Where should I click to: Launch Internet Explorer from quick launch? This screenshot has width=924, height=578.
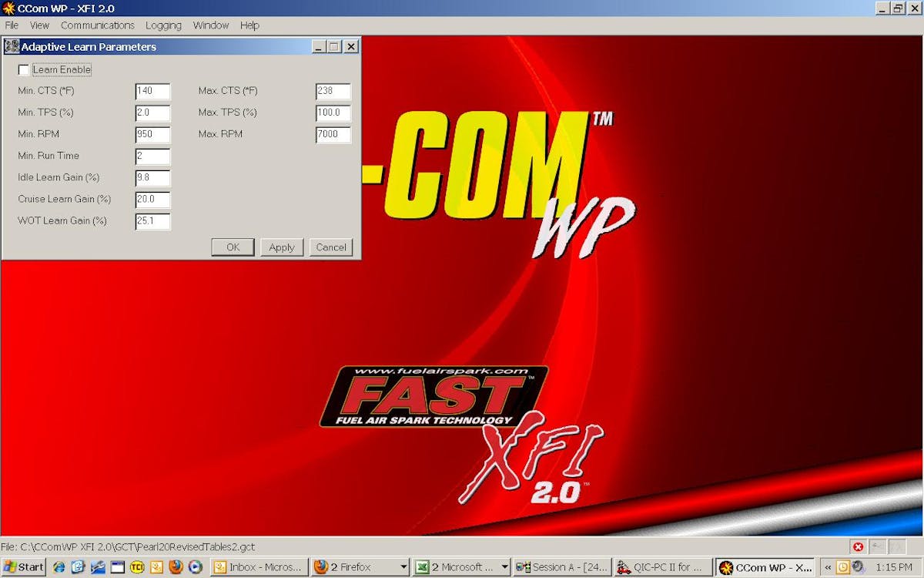pos(59,567)
